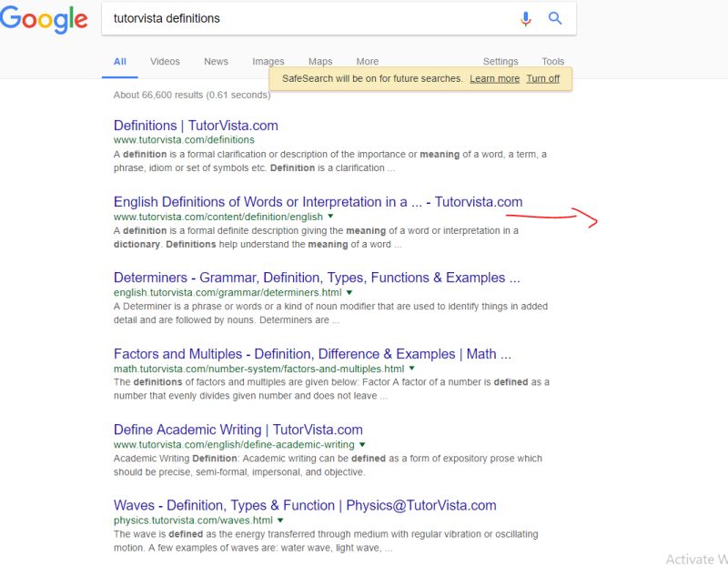
Task: Switch to the Images tab
Action: tap(268, 61)
